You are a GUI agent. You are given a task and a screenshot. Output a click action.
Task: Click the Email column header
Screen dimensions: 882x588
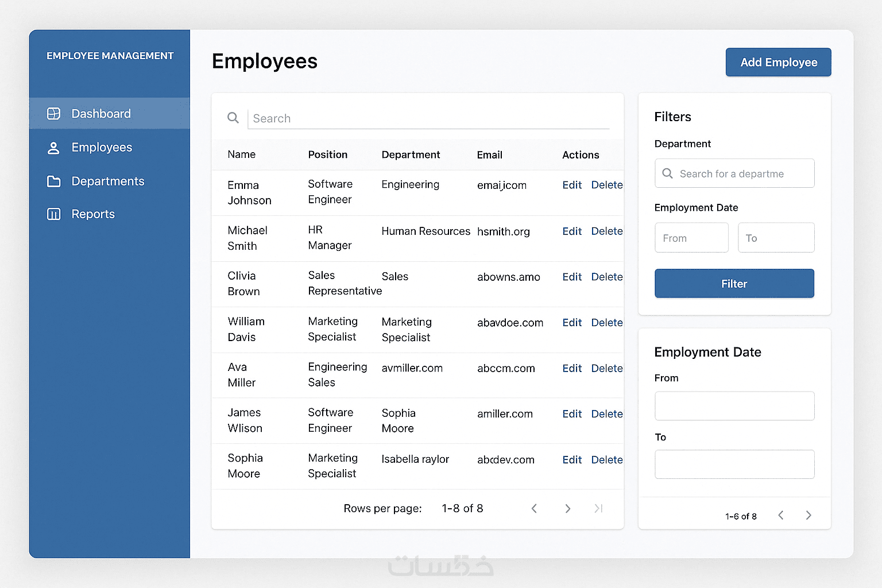pyautogui.click(x=490, y=155)
